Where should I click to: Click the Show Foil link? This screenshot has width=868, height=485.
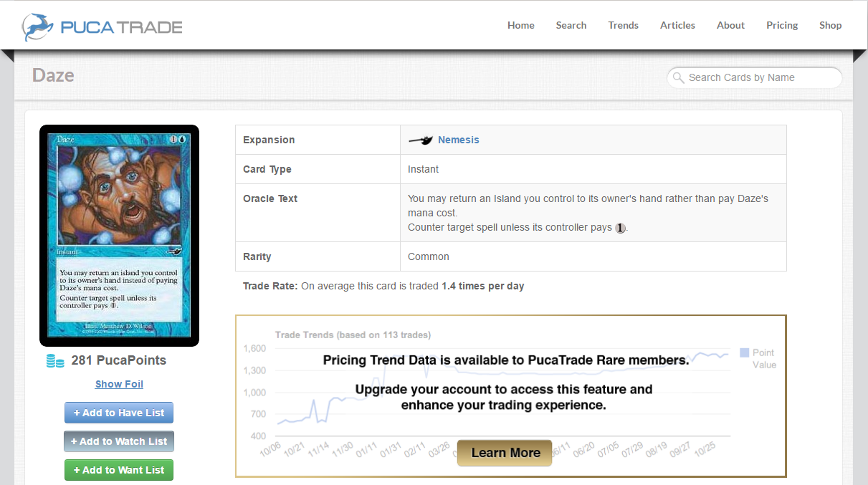[x=119, y=384]
